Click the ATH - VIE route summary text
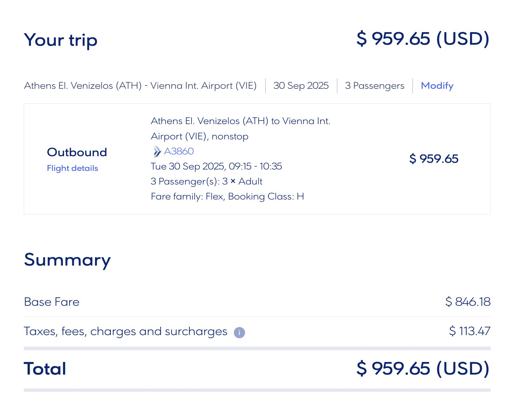 pyautogui.click(x=140, y=86)
